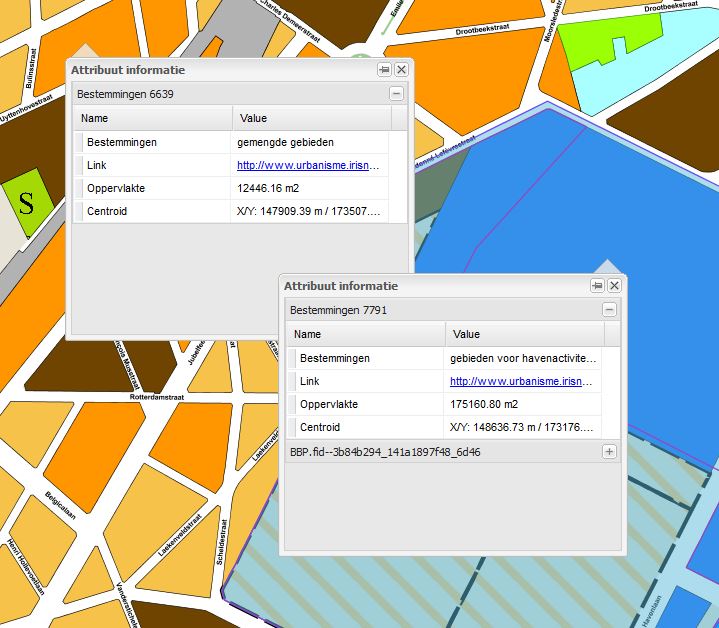Expand the BBP.fid section with plus icon
Screen dimensions: 719x628
(609, 452)
